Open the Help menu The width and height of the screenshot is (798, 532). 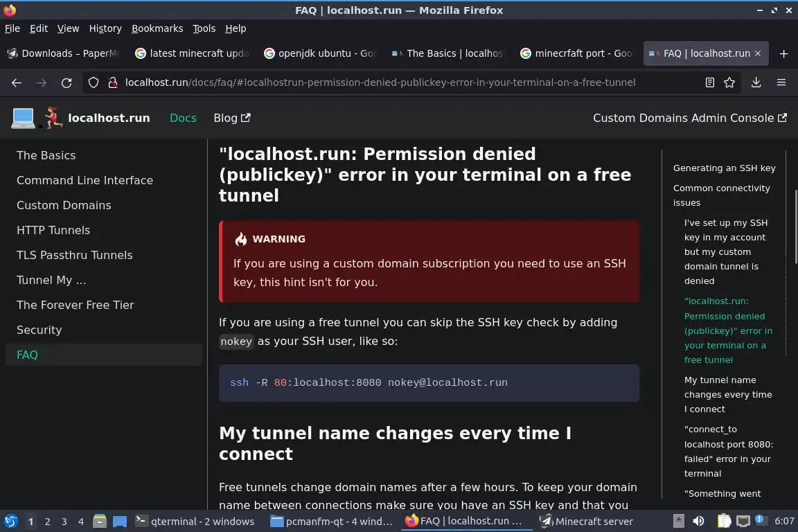tap(236, 28)
